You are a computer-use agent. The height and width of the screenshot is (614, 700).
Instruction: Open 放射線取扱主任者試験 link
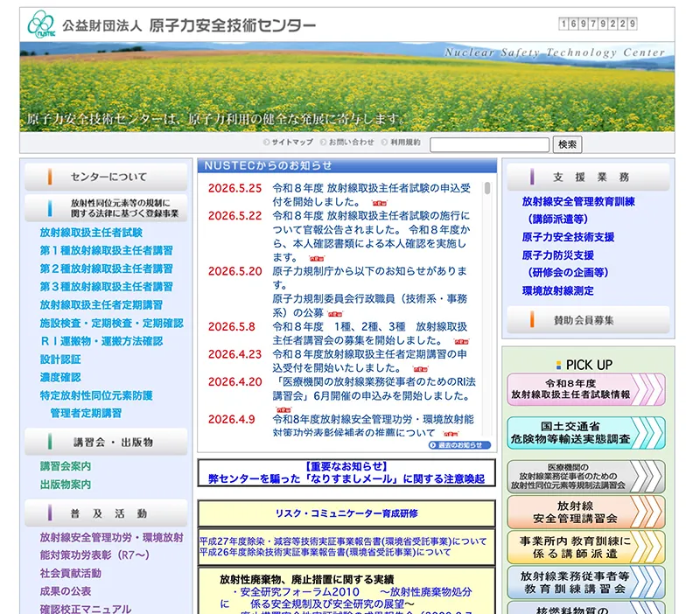click(x=91, y=233)
